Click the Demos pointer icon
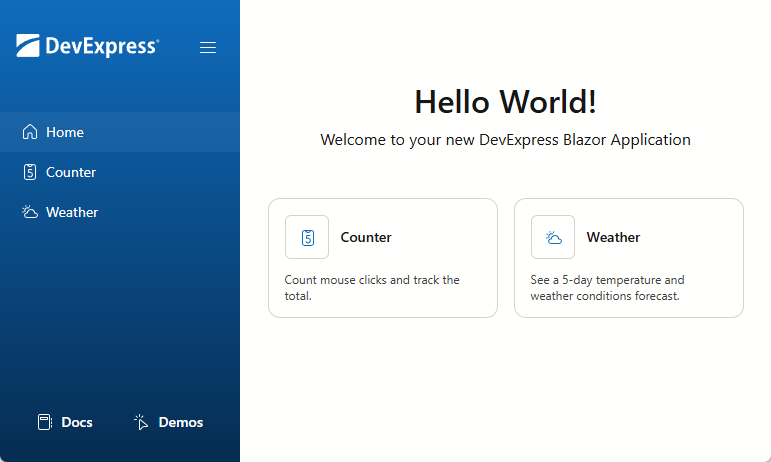This screenshot has height=462, width=771. [x=141, y=422]
